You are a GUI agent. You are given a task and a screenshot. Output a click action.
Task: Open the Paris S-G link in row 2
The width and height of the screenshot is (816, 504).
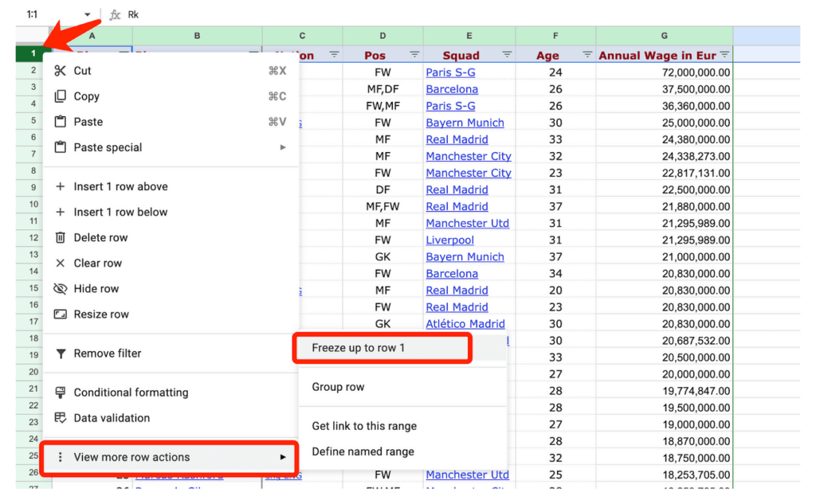(450, 72)
